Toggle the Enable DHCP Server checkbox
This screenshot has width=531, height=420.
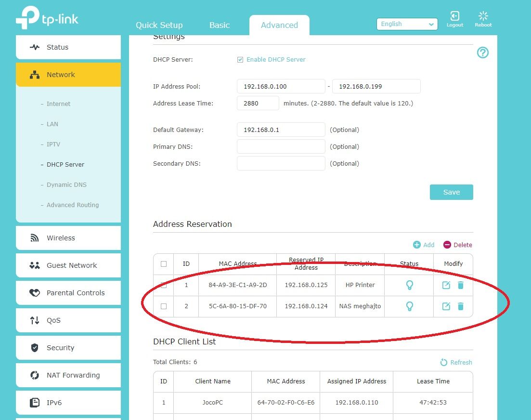click(240, 60)
